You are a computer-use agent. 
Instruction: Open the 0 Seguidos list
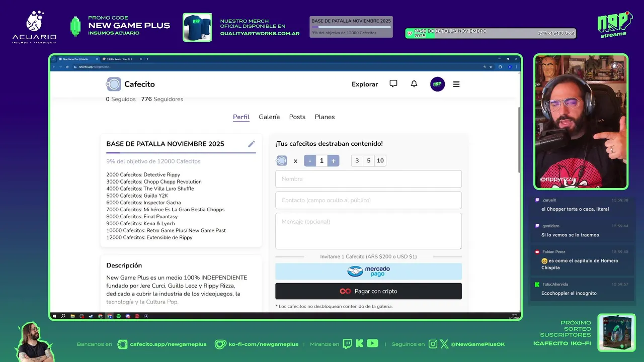coord(121,99)
